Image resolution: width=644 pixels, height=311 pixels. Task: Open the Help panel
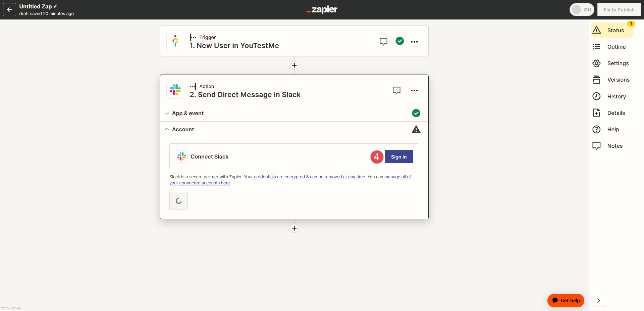(612, 129)
